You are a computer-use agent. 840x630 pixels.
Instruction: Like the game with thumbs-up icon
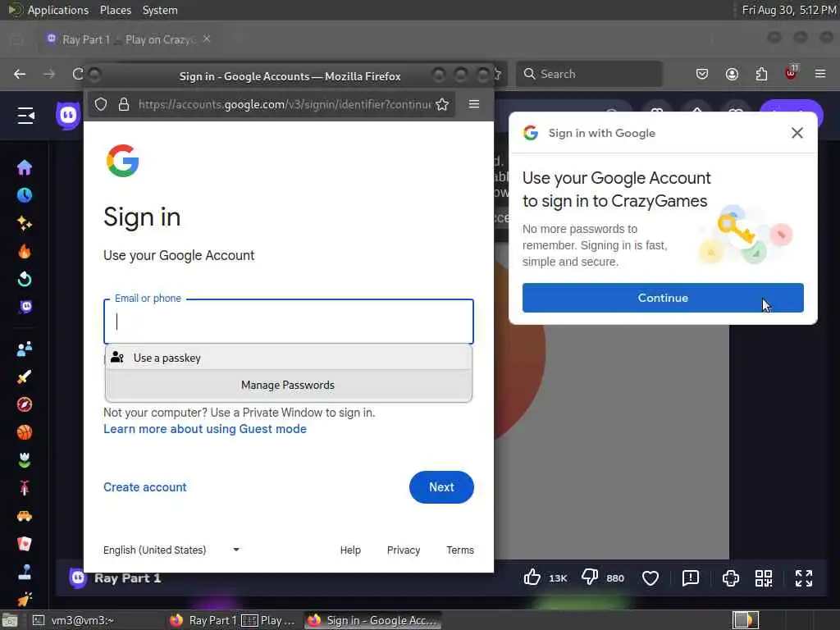click(x=532, y=577)
